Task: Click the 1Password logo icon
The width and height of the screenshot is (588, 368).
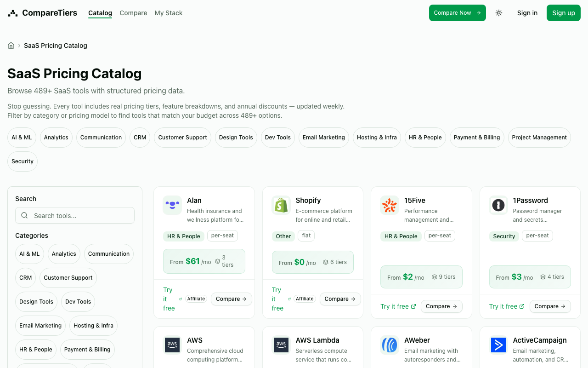Action: [x=498, y=205]
